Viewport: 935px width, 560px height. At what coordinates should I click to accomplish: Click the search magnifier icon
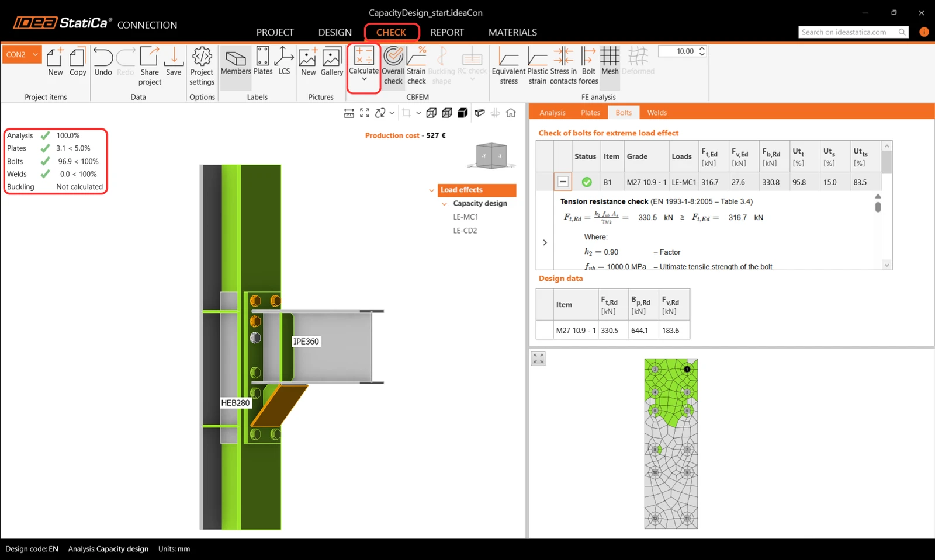902,32
